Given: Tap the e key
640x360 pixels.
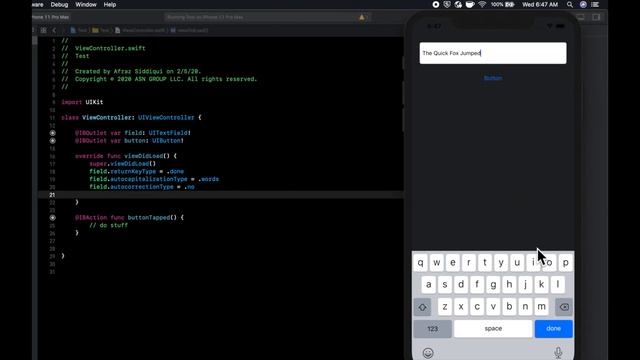Looking at the screenshot, I should point(453,263).
